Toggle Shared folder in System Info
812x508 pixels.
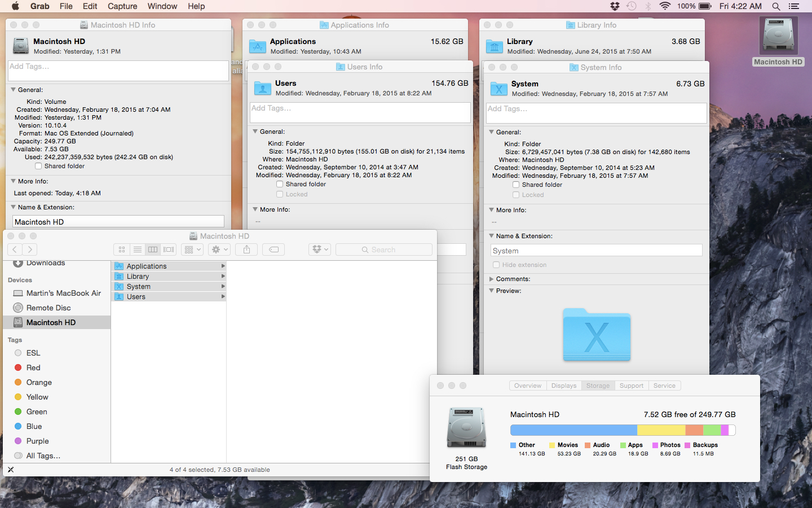tap(516, 185)
